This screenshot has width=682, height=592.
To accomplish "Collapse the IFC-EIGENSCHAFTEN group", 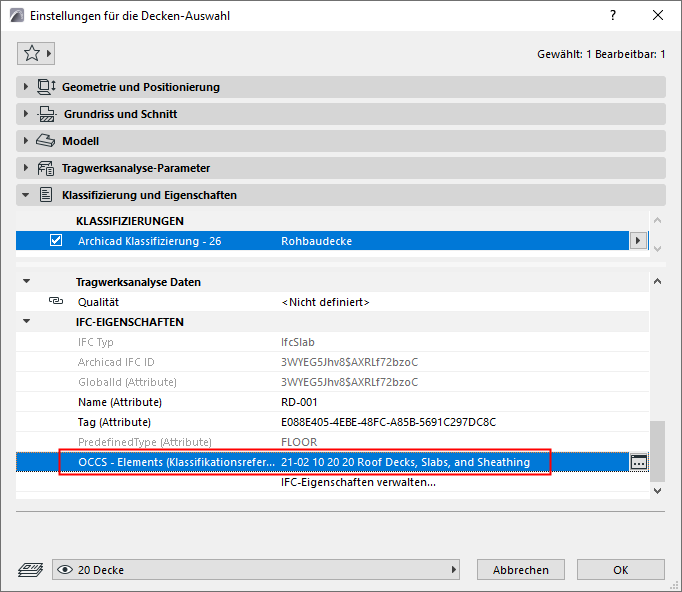I will [x=27, y=321].
